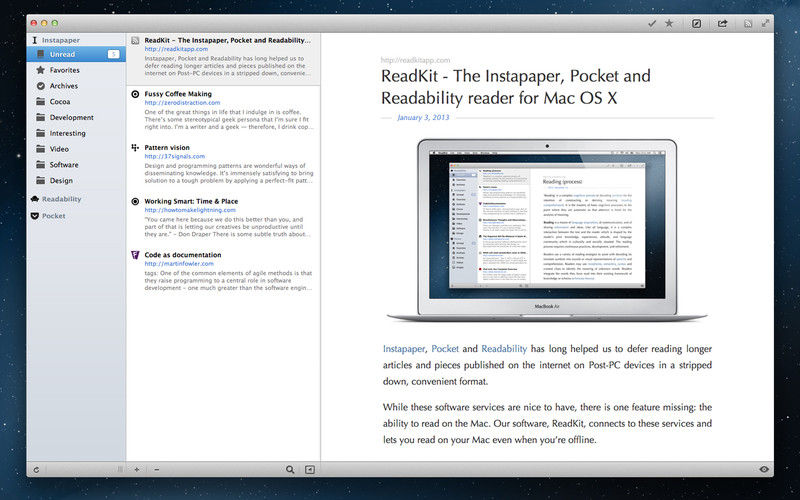Collapse article list with panel icon
This screenshot has width=800, height=500.
tap(310, 469)
